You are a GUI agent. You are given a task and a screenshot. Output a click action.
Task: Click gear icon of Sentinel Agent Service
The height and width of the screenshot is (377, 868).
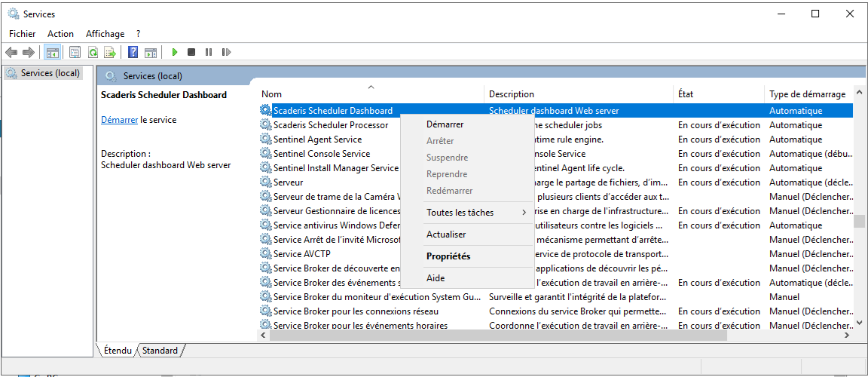click(266, 139)
